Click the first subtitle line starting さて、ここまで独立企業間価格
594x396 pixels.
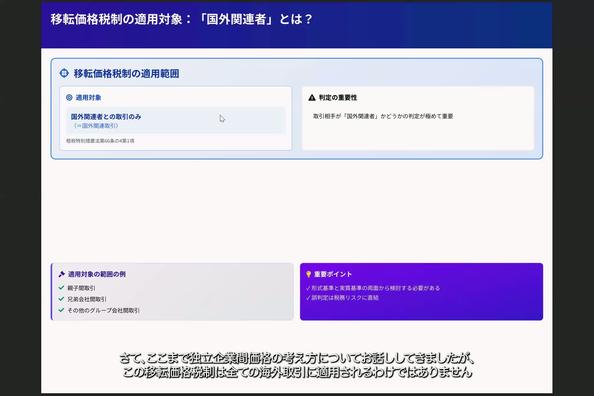pyautogui.click(x=297, y=358)
